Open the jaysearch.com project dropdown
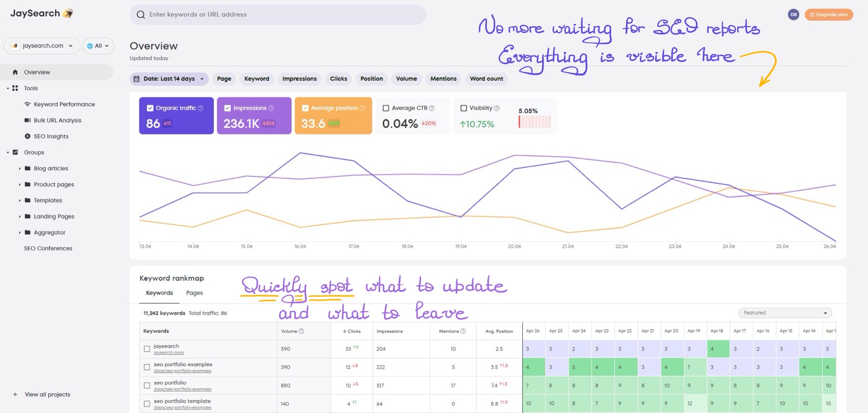The height and width of the screenshot is (413, 868). coord(42,46)
